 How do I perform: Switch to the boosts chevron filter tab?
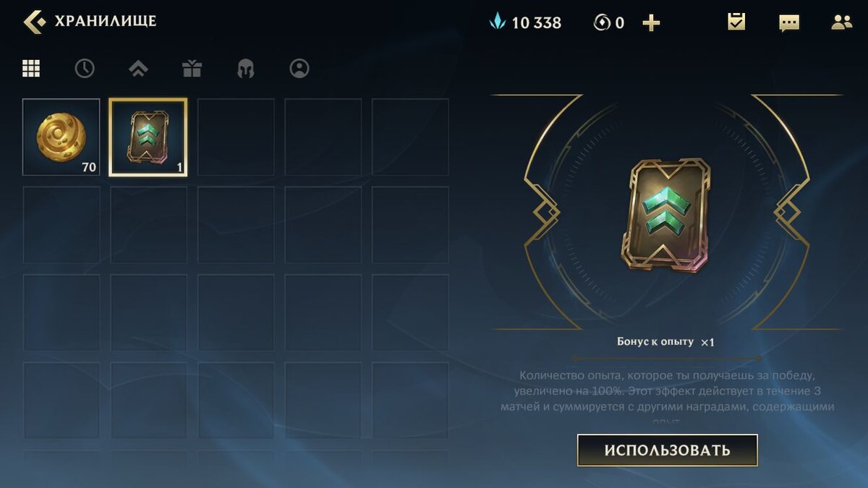click(138, 69)
